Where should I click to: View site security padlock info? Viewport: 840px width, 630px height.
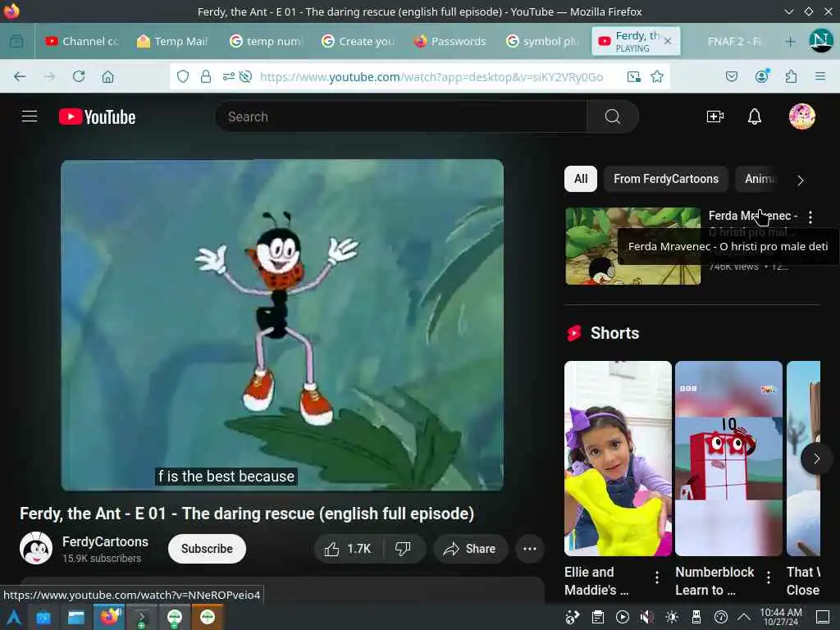tap(206, 76)
